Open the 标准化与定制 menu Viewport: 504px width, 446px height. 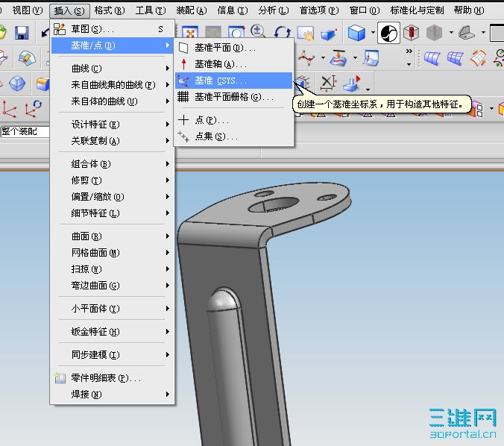(417, 10)
